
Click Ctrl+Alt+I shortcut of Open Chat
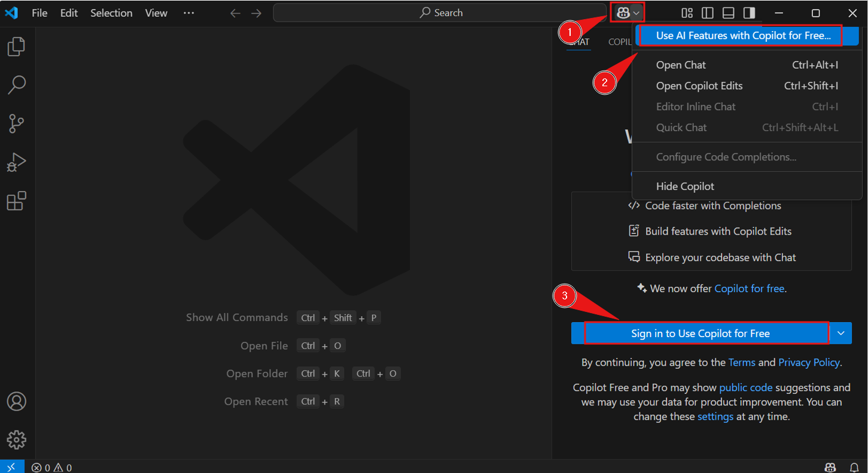click(815, 65)
